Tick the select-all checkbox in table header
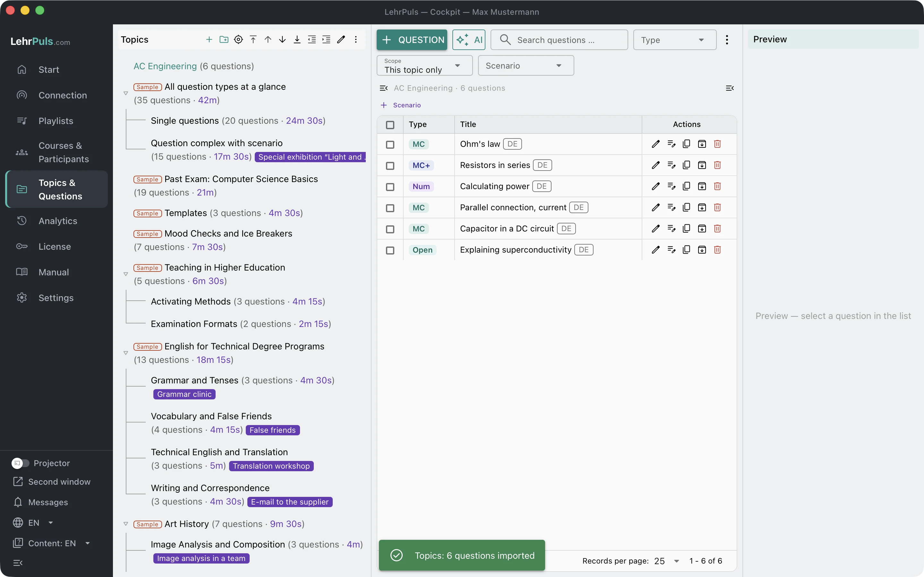The image size is (924, 577). tap(390, 125)
